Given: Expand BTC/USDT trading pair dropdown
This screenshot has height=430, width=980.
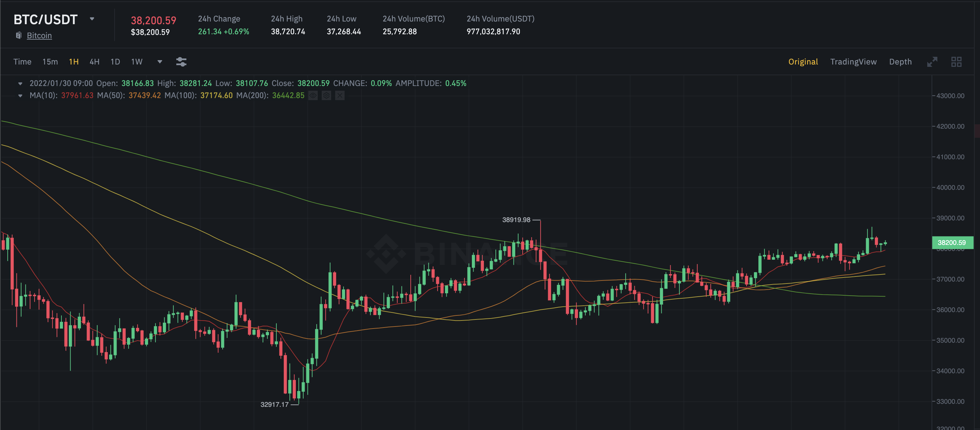Looking at the screenshot, I should pyautogui.click(x=92, y=19).
